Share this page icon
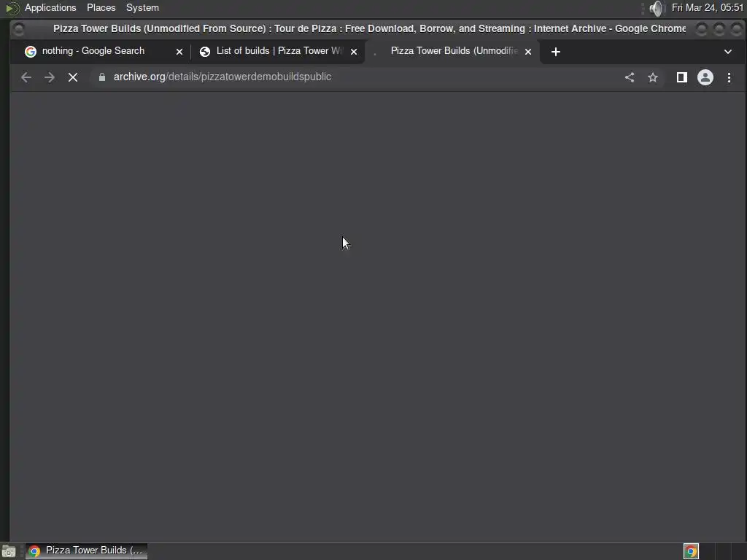 tap(630, 77)
